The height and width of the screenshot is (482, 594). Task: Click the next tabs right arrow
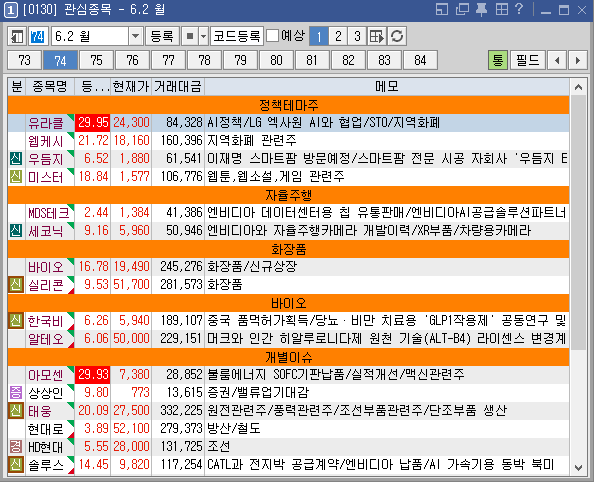pos(578,60)
